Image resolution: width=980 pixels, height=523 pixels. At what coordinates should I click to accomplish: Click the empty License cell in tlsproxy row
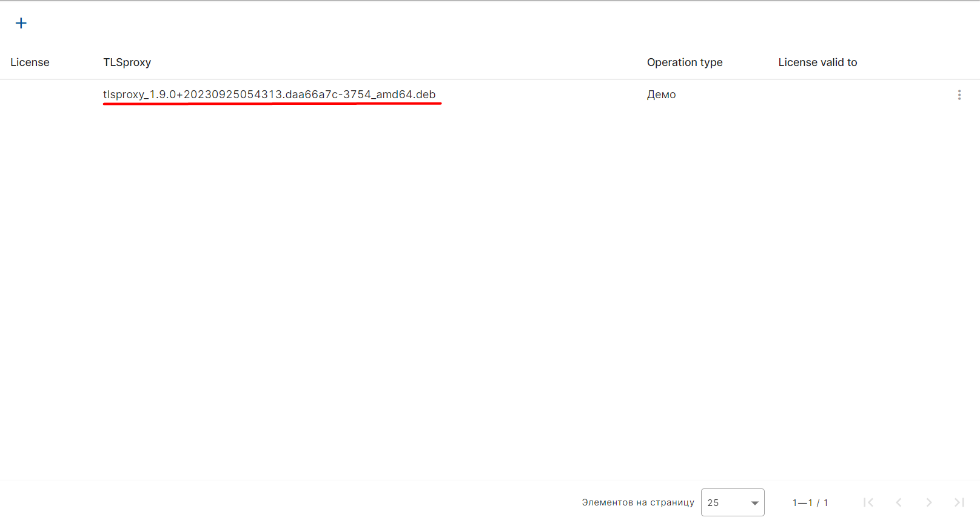coord(49,95)
